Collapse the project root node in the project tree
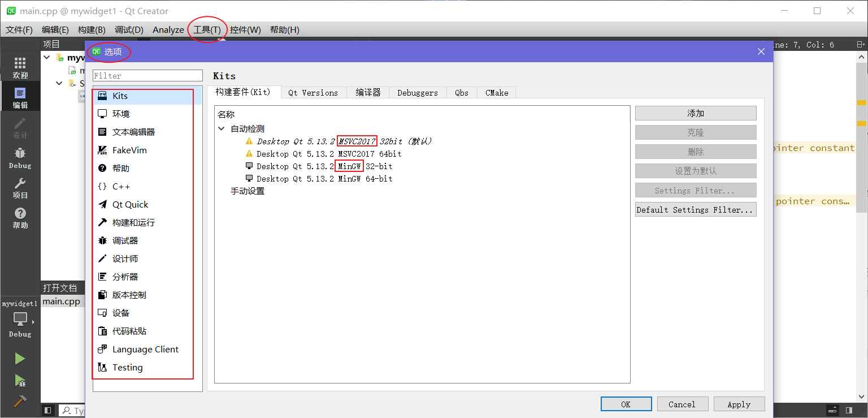This screenshot has width=868, height=418. click(x=47, y=58)
